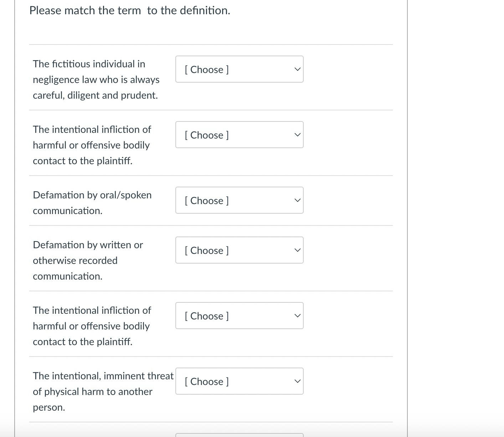Click the 'fictitious individual in negligence law' definition text

pyautogui.click(x=96, y=79)
